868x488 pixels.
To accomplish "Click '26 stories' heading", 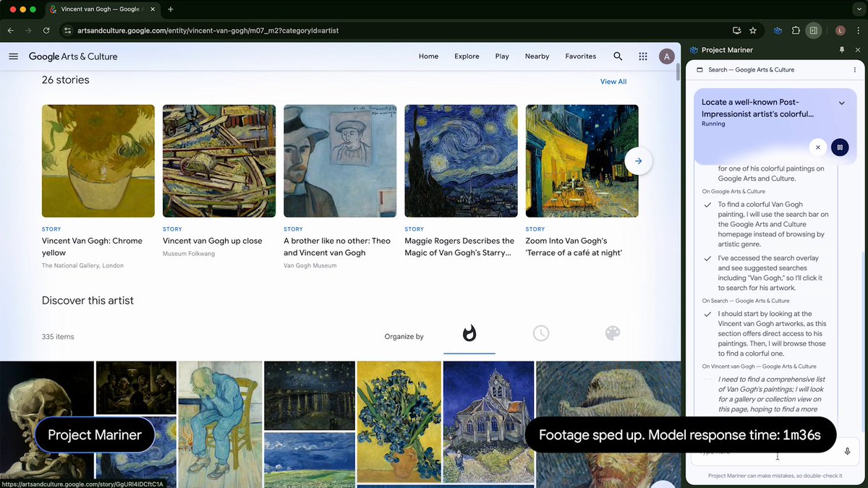I will pos(65,80).
